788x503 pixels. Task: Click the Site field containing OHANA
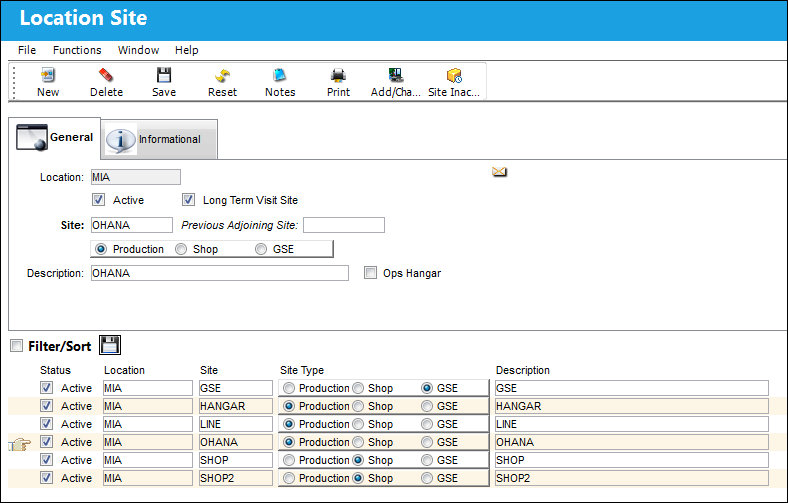click(132, 225)
